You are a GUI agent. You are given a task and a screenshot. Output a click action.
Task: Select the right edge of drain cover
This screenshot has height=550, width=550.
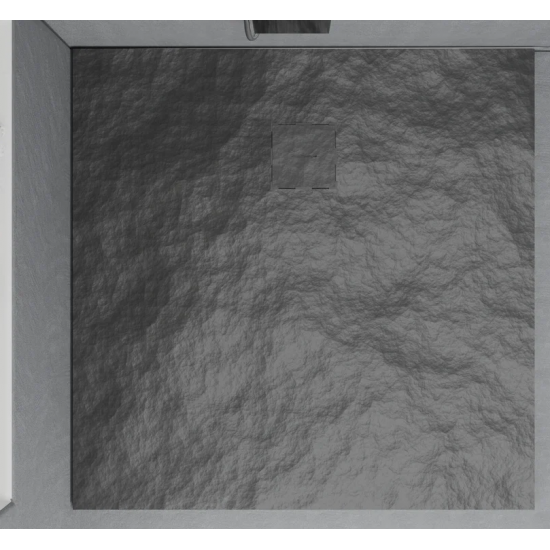[335, 156]
